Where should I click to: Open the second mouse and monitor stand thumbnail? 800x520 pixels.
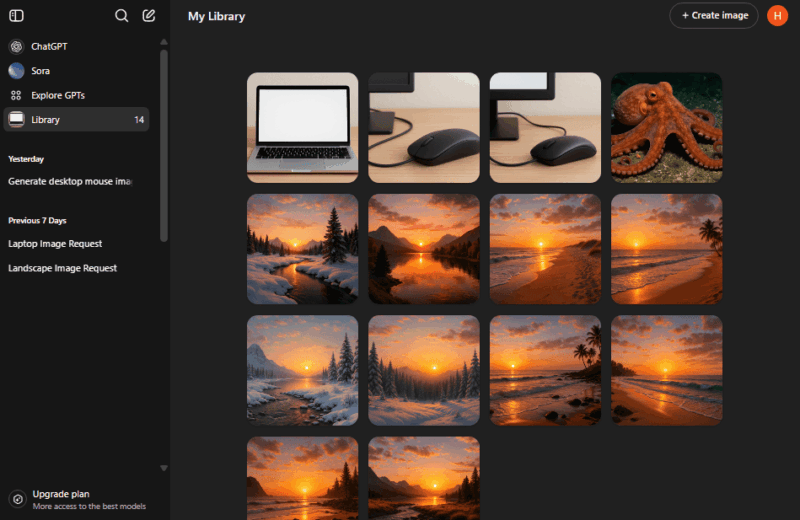click(545, 128)
